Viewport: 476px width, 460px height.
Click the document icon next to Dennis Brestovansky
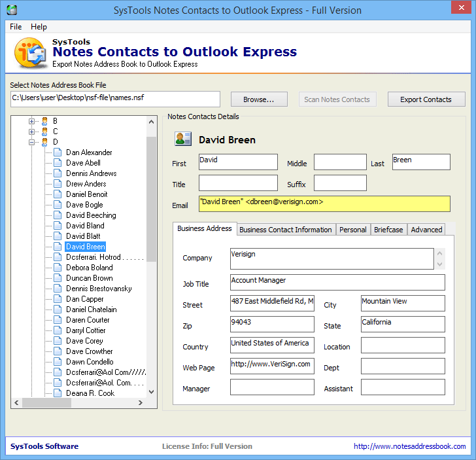(58, 289)
